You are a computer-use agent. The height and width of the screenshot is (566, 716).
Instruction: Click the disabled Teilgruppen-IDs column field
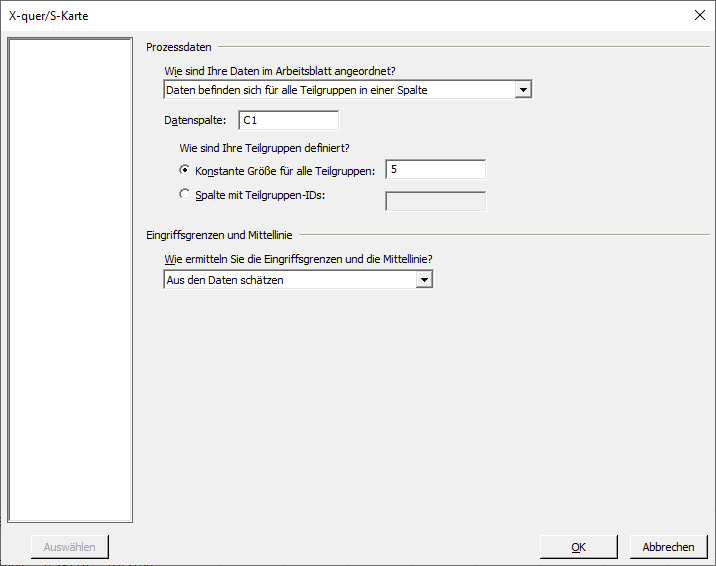pos(436,201)
